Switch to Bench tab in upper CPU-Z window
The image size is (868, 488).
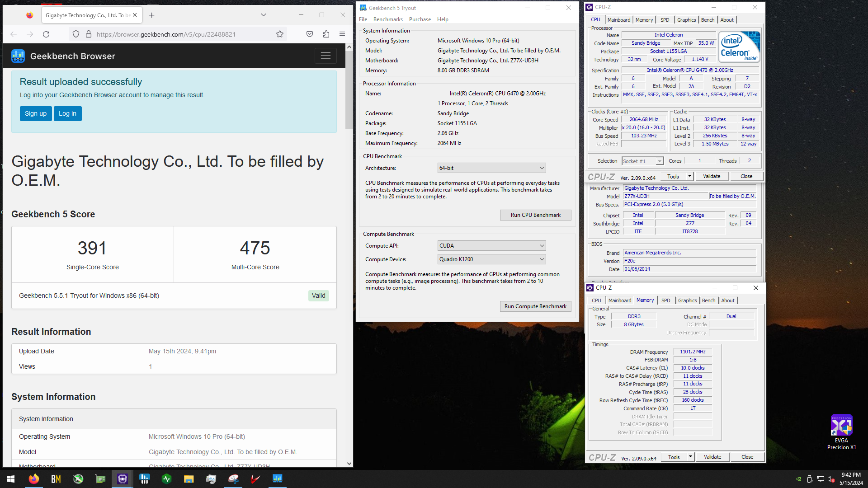[x=708, y=20]
